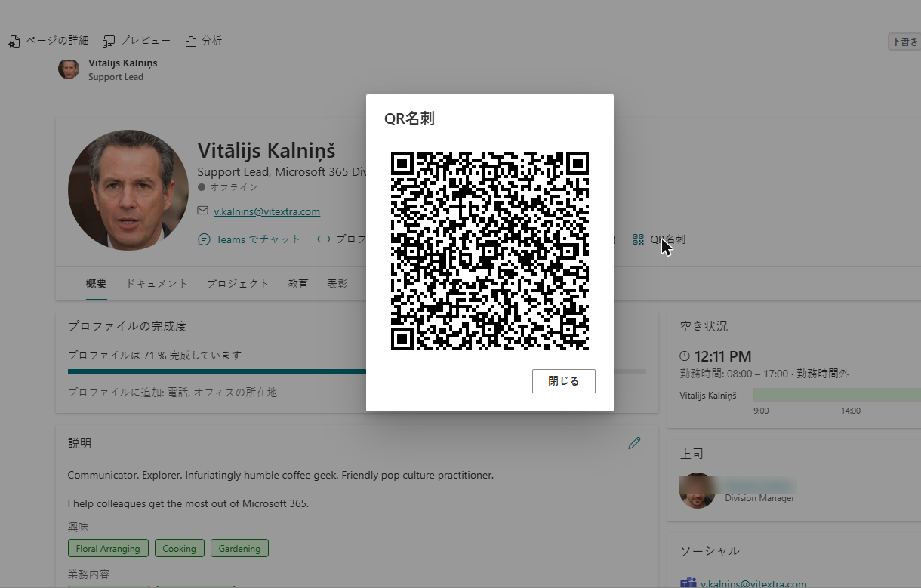
Task: Switch to the 概要 tab
Action: pyautogui.click(x=96, y=284)
